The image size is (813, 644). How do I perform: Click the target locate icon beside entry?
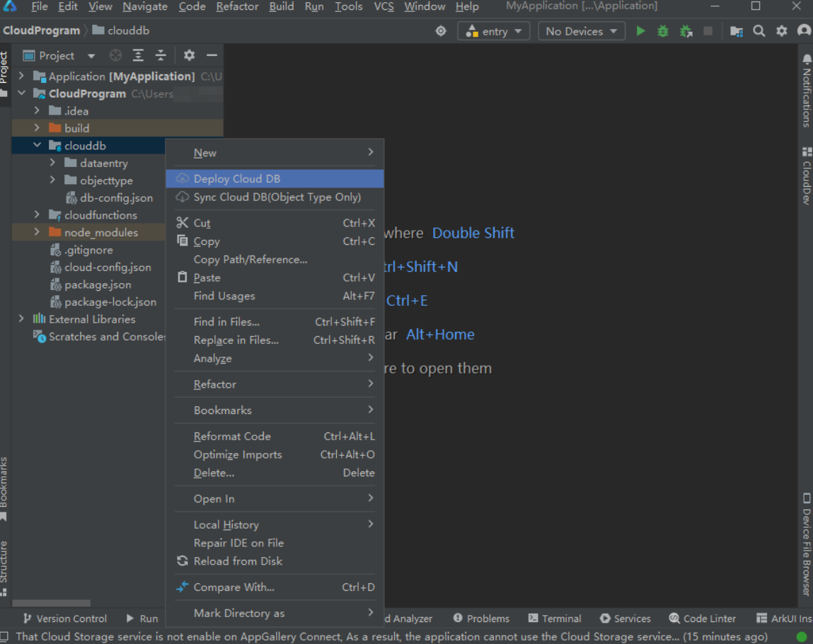click(441, 31)
